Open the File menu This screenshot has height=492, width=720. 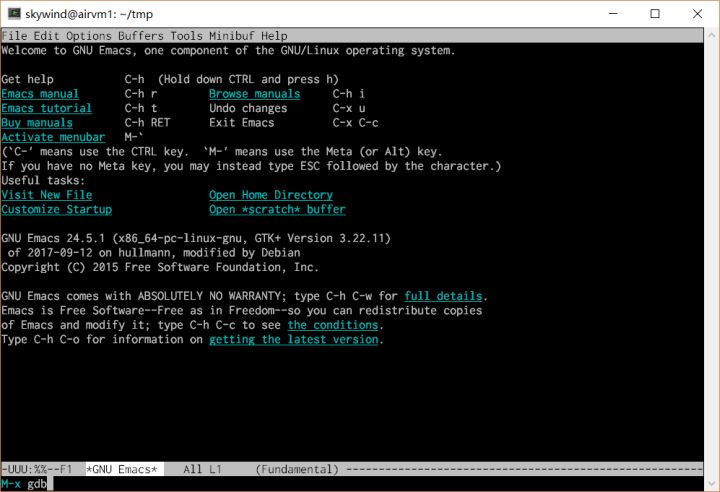point(14,36)
